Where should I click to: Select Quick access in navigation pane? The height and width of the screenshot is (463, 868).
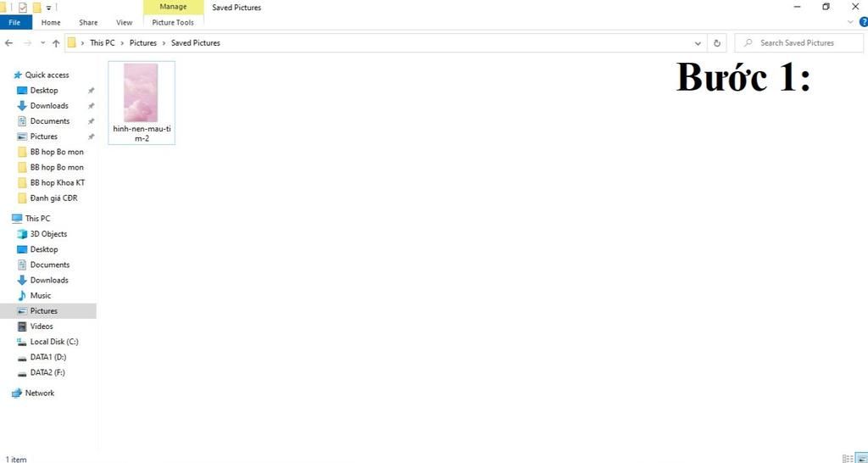click(47, 75)
